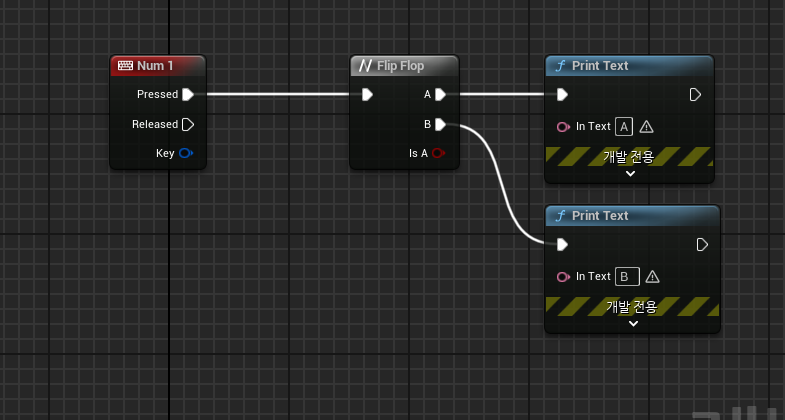Click the Released label on Num 1
Screen dimensions: 785x420
point(155,124)
